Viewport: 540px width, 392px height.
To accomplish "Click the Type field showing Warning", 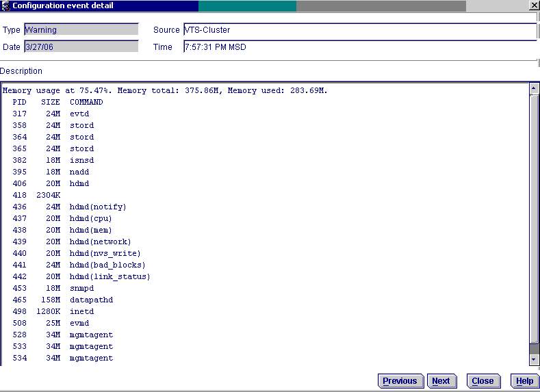I will (x=81, y=30).
